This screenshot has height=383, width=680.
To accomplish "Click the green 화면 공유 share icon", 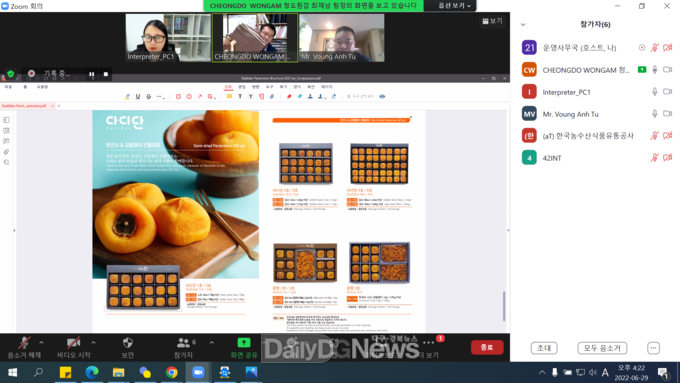I will click(244, 343).
